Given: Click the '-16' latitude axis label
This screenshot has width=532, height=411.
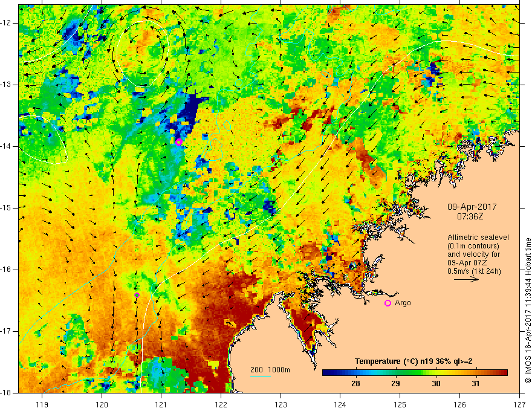Looking at the screenshot, I should [x=7, y=269].
